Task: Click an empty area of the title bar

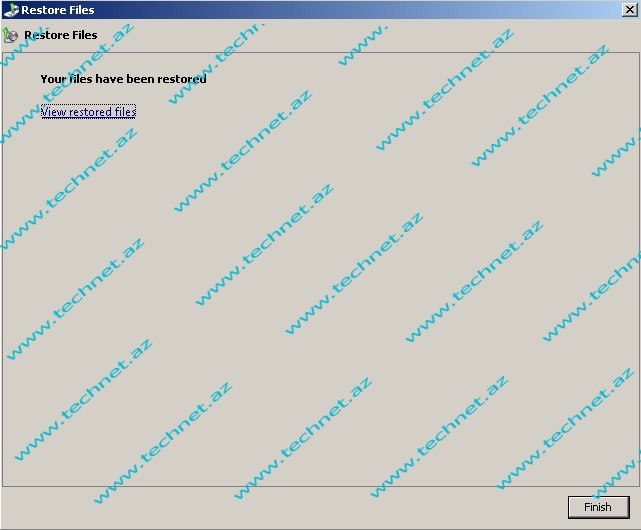Action: click(350, 10)
